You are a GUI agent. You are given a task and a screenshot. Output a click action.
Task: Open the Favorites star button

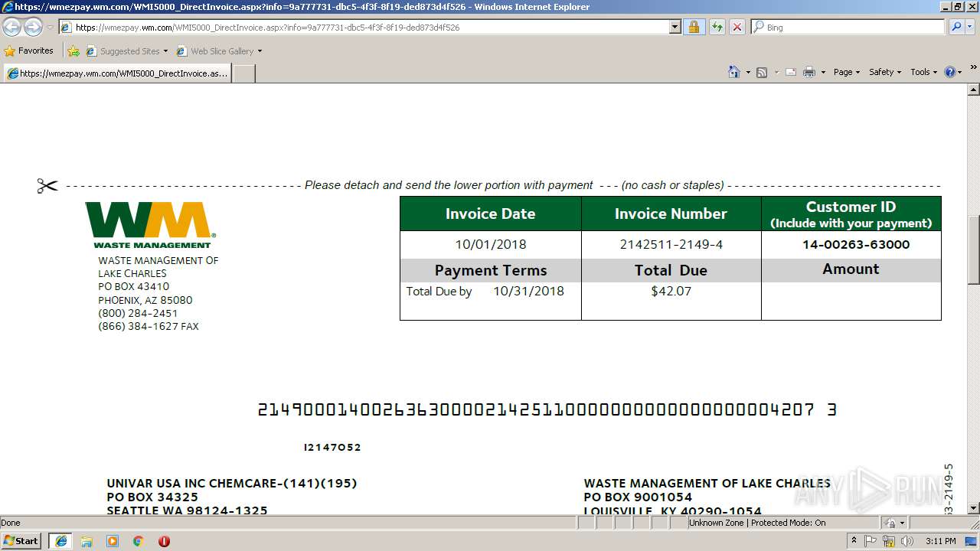(28, 51)
